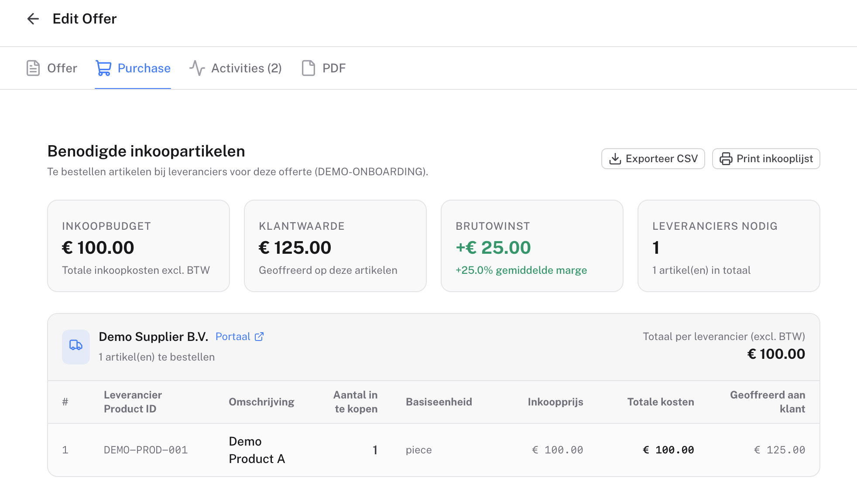Image resolution: width=857 pixels, height=504 pixels.
Task: Click the PDF tab file icon
Action: pos(309,68)
